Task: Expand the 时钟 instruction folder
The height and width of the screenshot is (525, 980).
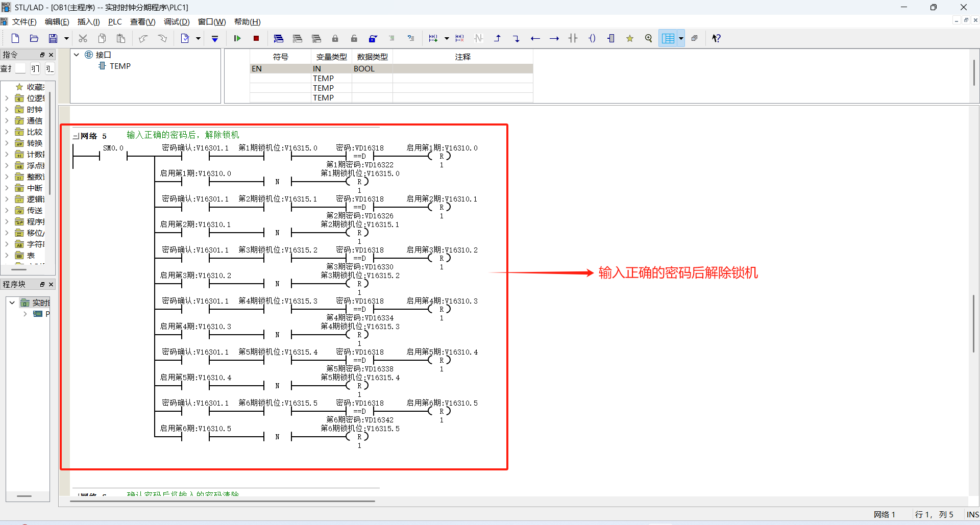Action: [x=7, y=110]
